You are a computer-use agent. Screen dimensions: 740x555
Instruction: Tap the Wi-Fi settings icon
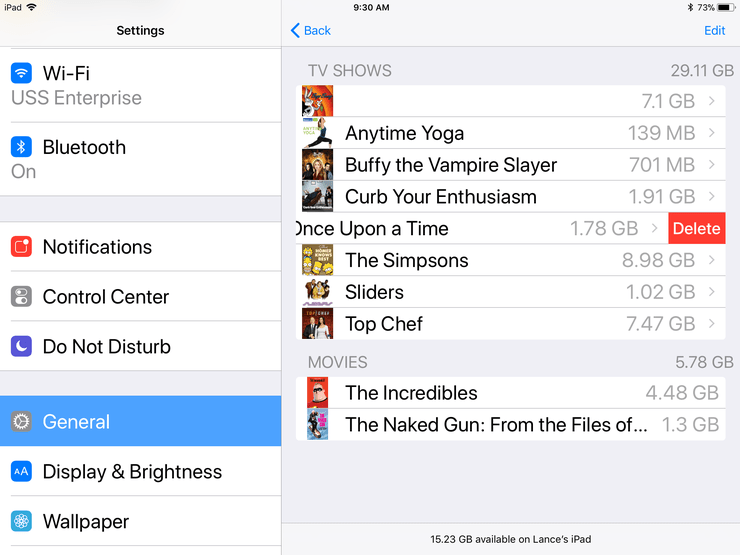(21, 73)
